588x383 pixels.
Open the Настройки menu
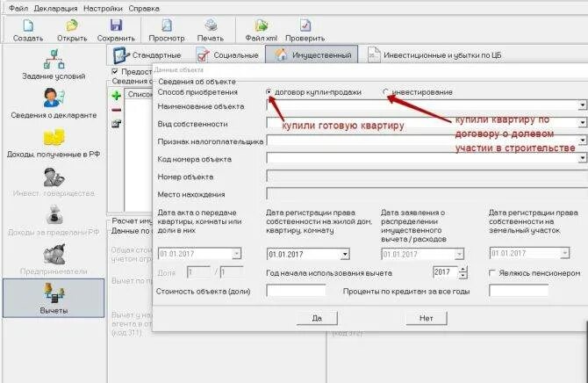coord(103,8)
